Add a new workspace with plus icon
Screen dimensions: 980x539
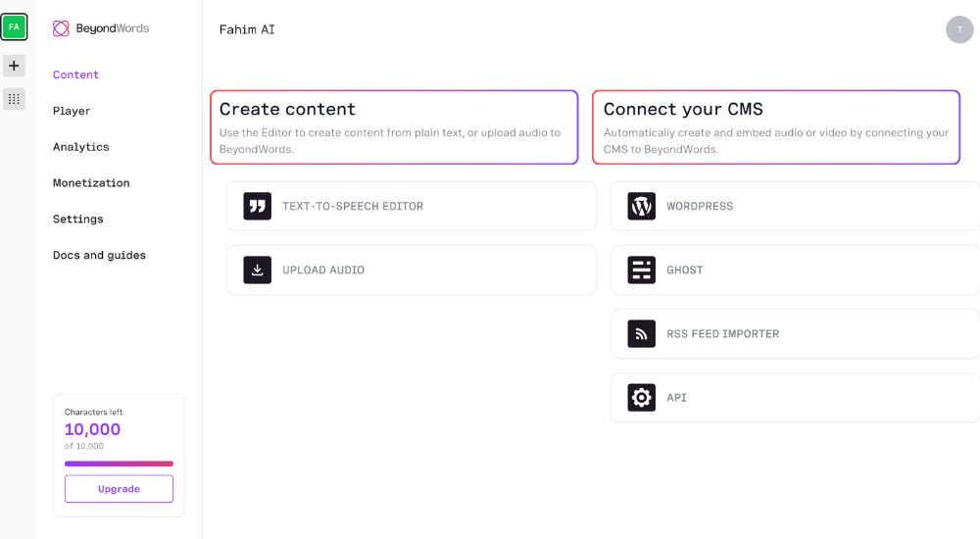point(14,66)
